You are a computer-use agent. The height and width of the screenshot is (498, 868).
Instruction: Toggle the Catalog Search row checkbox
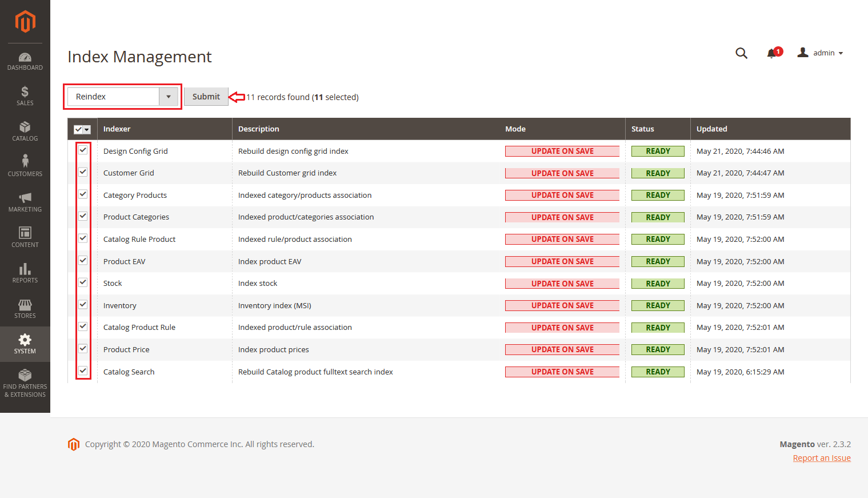point(83,370)
